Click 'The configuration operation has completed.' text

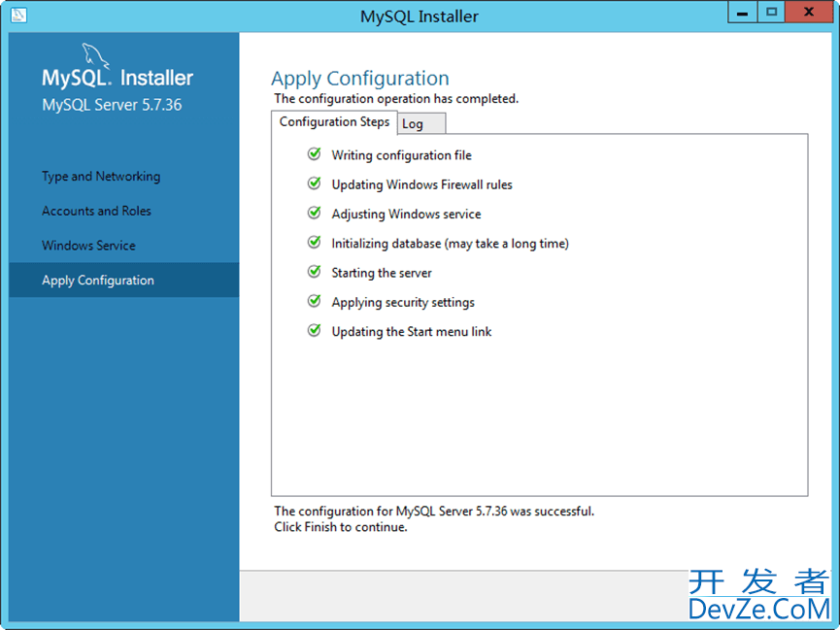point(396,99)
